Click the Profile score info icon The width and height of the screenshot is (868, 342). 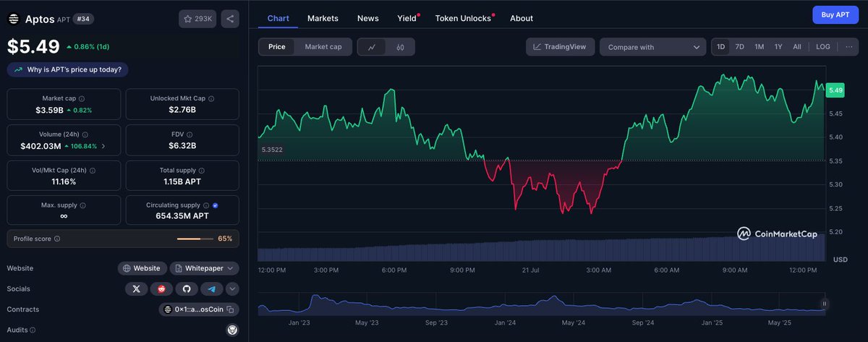[57, 239]
